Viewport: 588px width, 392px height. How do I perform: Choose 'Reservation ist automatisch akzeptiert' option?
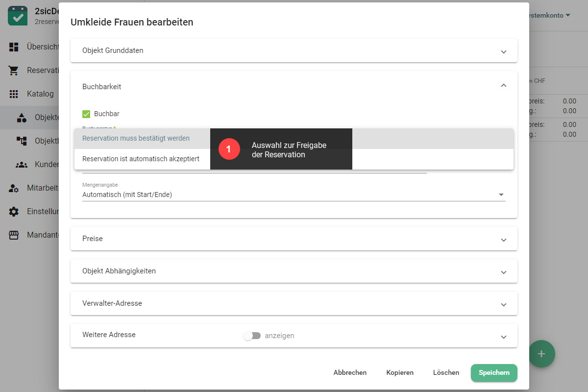click(141, 159)
